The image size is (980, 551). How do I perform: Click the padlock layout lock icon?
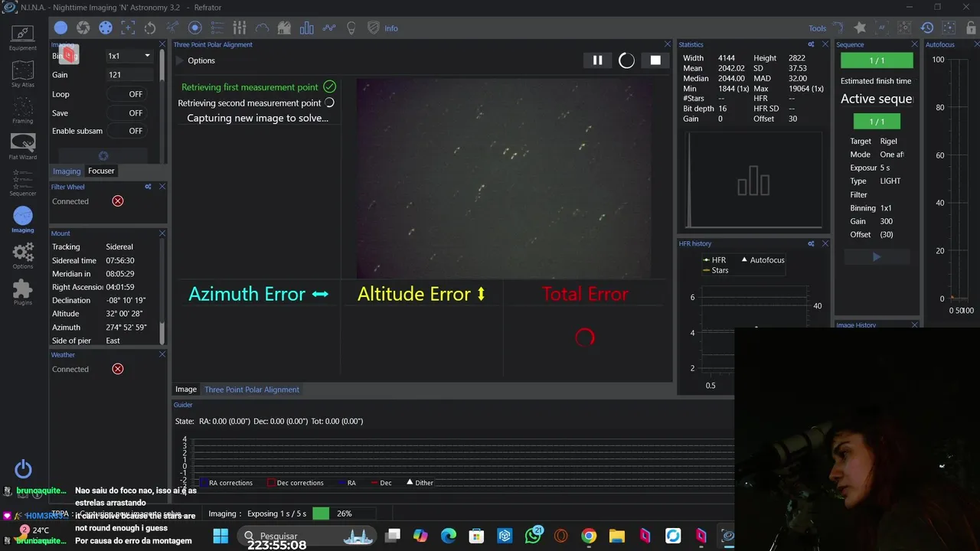click(972, 28)
